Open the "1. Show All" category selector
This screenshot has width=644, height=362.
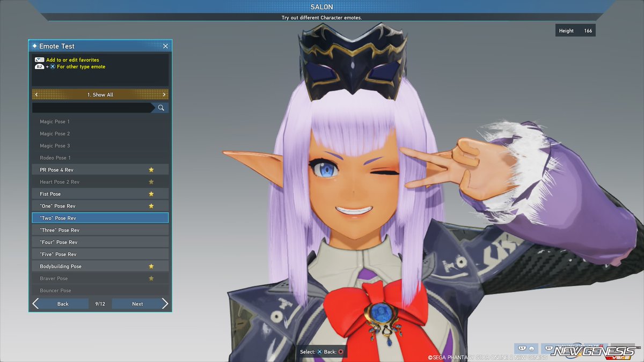pyautogui.click(x=100, y=95)
